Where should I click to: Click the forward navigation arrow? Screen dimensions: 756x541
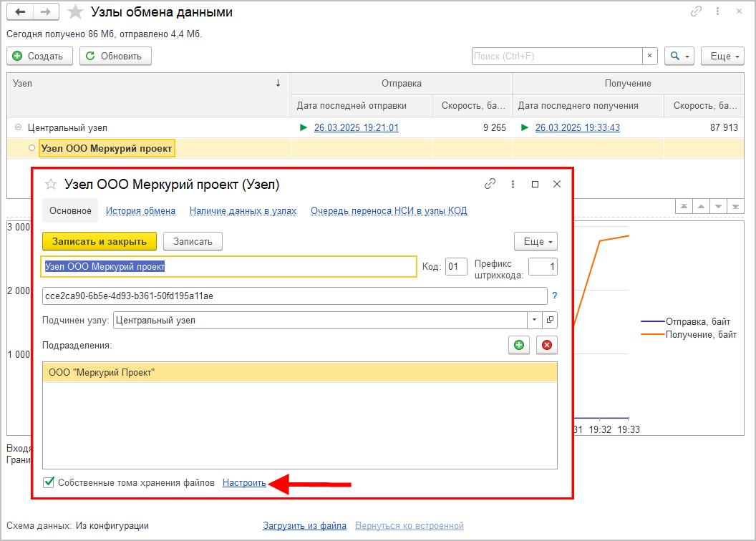(46, 12)
